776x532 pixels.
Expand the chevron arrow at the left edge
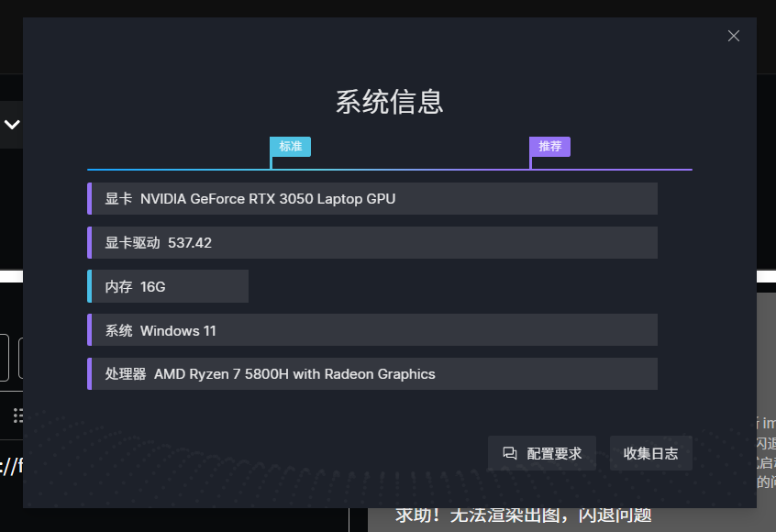pos(12,124)
